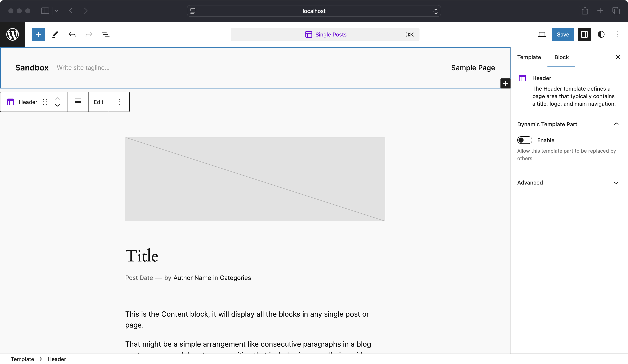Go back in browser history

coord(71,11)
